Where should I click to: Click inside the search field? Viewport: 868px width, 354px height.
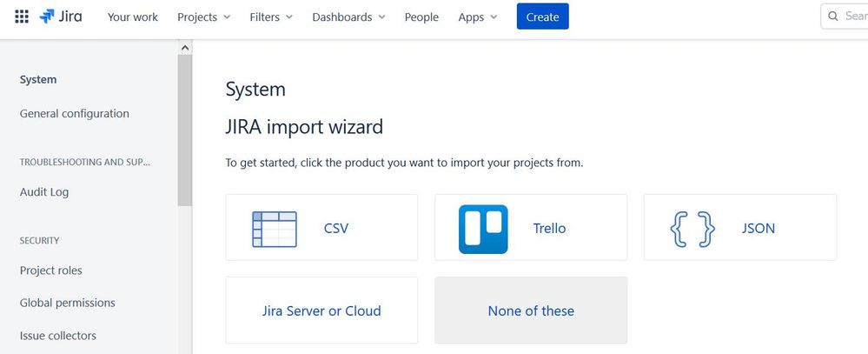tap(845, 17)
